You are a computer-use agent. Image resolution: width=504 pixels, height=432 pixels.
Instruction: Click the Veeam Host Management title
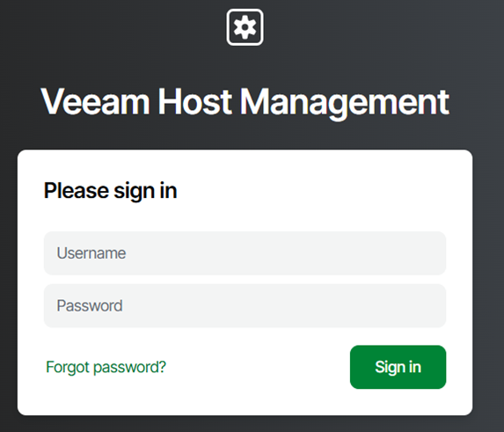[245, 102]
